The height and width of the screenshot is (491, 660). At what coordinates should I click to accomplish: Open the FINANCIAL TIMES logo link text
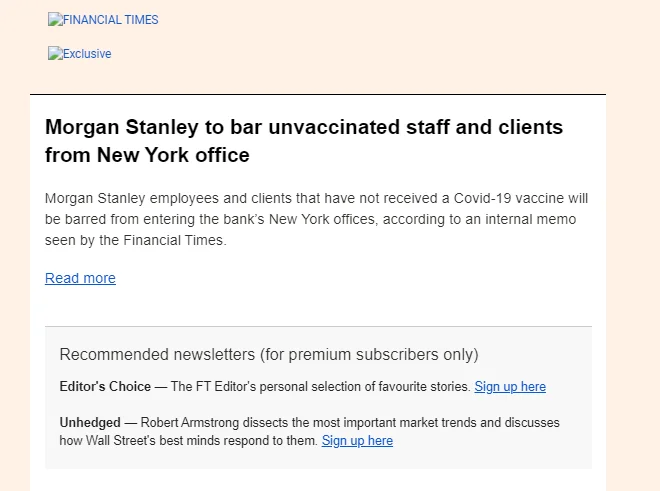coord(111,20)
